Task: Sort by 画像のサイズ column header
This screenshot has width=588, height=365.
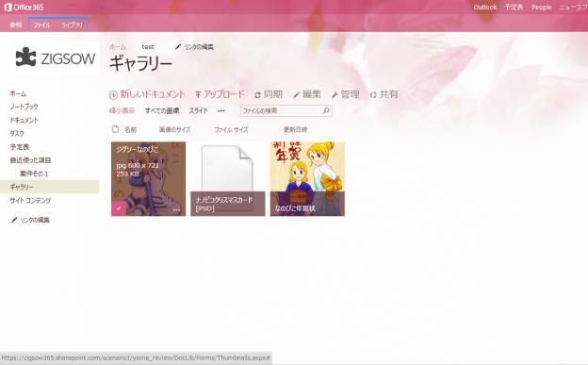Action: [x=174, y=129]
